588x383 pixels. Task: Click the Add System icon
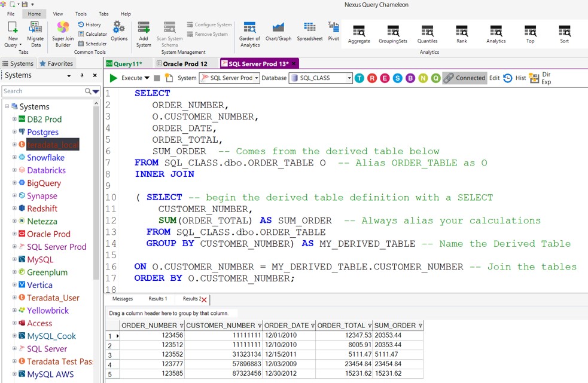coord(144,33)
